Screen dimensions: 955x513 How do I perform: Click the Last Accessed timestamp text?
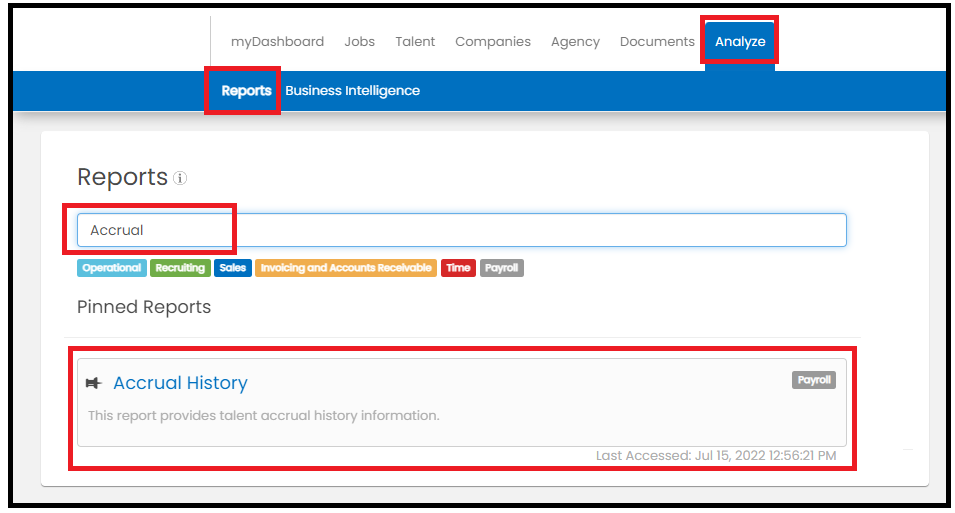click(716, 456)
